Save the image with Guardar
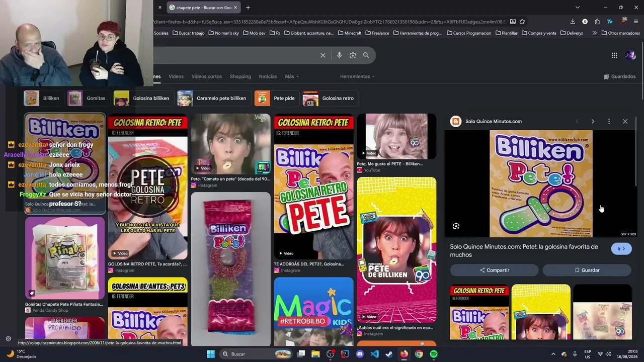 (587, 270)
